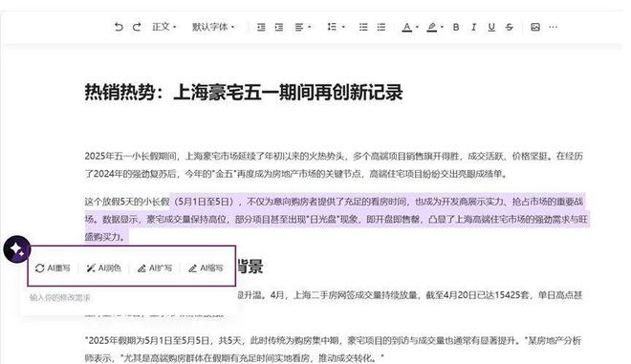Open the font color picker arrow
This screenshot has height=364, width=631.
(417, 28)
